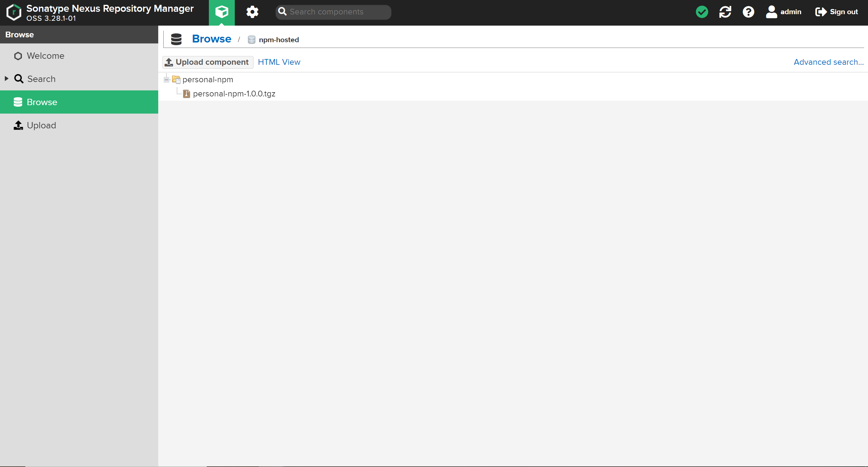Open Server administration gear icon

pyautogui.click(x=252, y=12)
